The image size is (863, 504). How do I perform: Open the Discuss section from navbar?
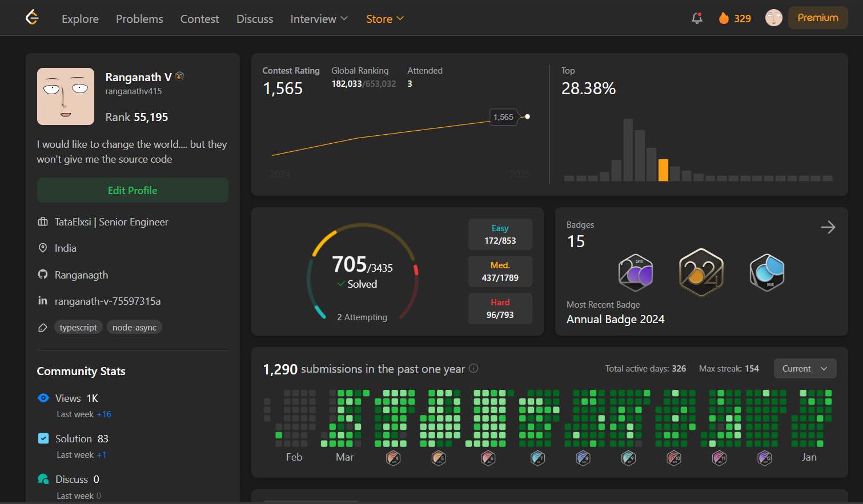[255, 19]
